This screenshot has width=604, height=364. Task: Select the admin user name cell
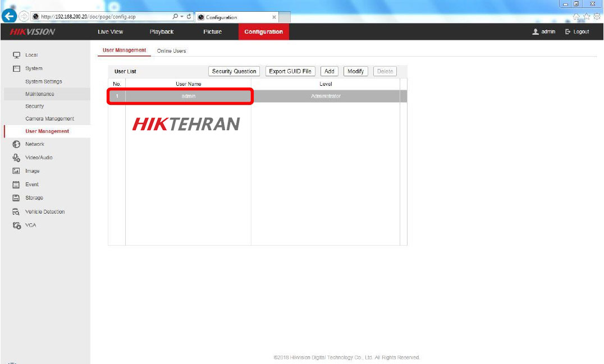click(x=189, y=96)
